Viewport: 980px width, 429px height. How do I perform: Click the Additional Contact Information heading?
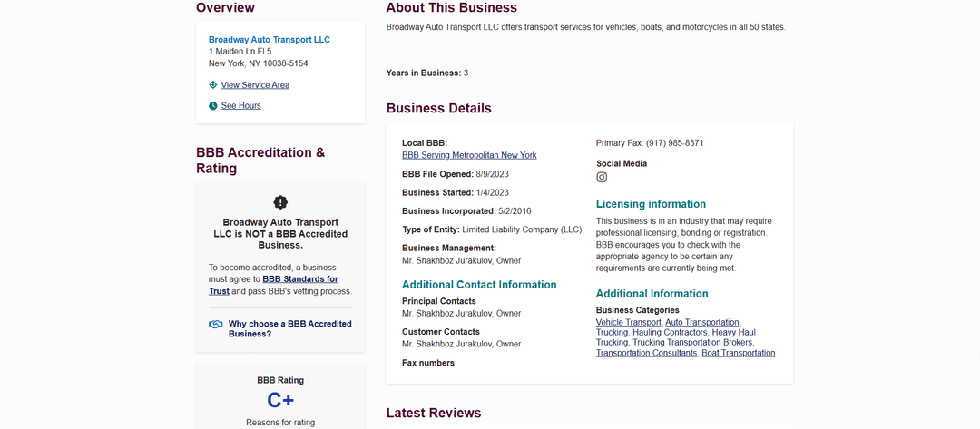pos(479,285)
